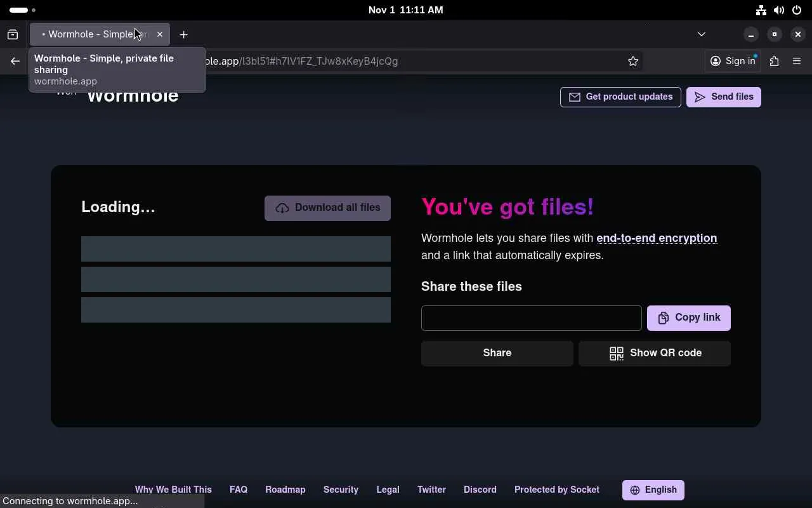The height and width of the screenshot is (508, 812).
Task: Copy the share link
Action: (x=689, y=317)
